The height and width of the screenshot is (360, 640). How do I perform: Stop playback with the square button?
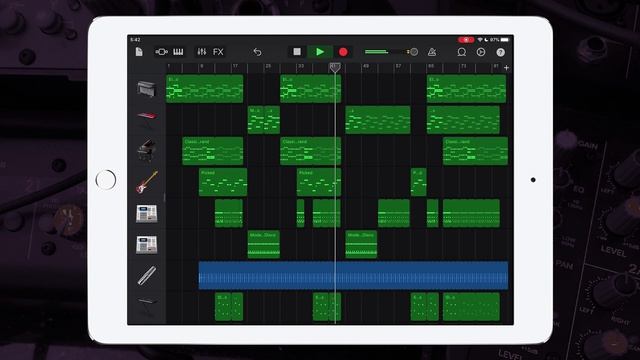[297, 51]
